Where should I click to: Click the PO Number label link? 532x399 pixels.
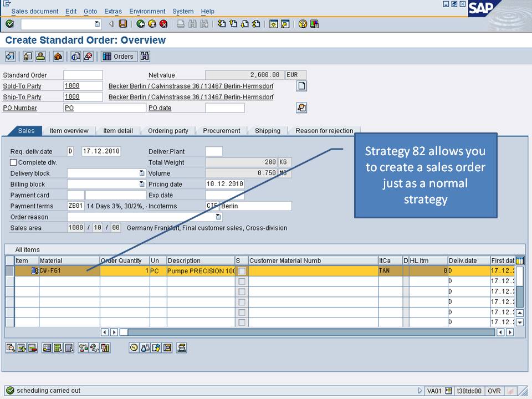20,108
